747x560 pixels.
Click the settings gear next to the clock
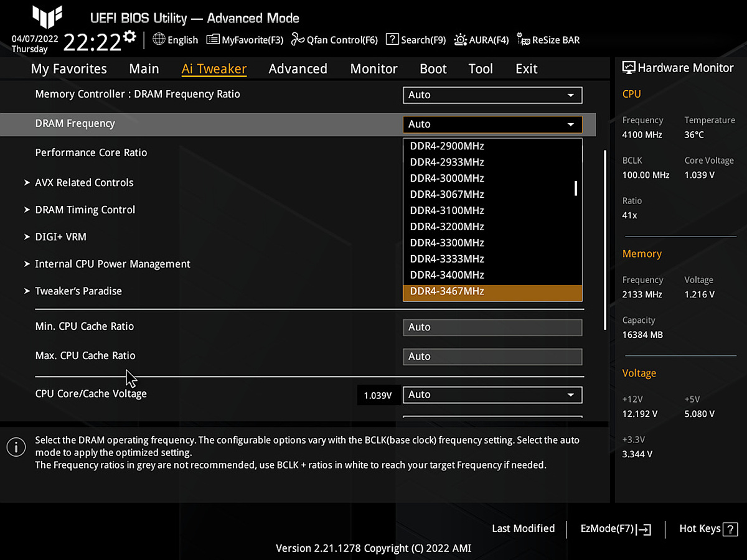pyautogui.click(x=129, y=36)
